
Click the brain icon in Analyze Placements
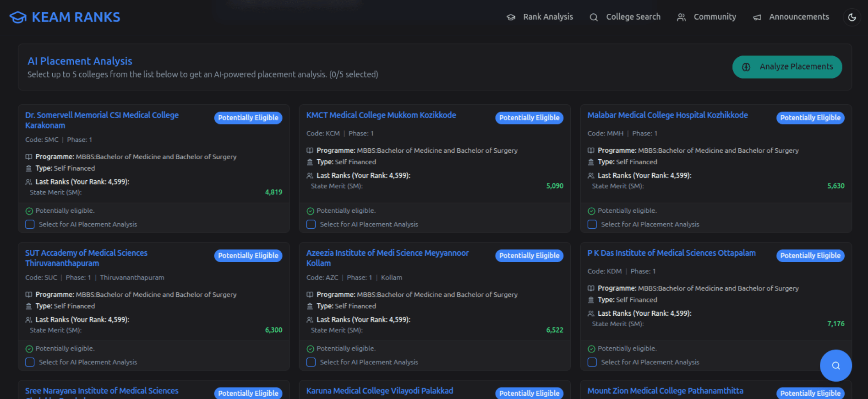(746, 67)
